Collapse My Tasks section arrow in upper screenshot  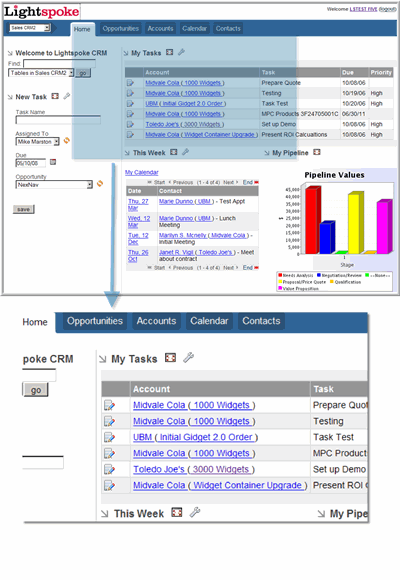click(126, 53)
